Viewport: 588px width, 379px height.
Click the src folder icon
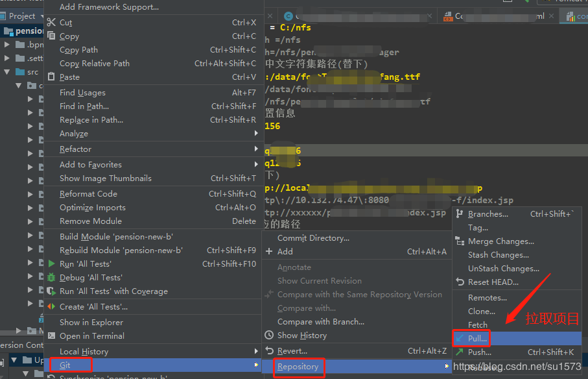(20, 71)
